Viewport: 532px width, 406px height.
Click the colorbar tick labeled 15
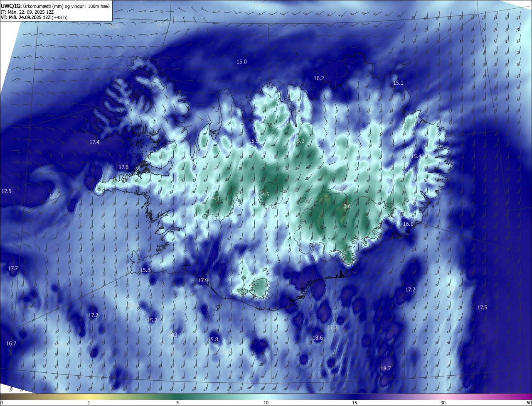[x=355, y=403]
